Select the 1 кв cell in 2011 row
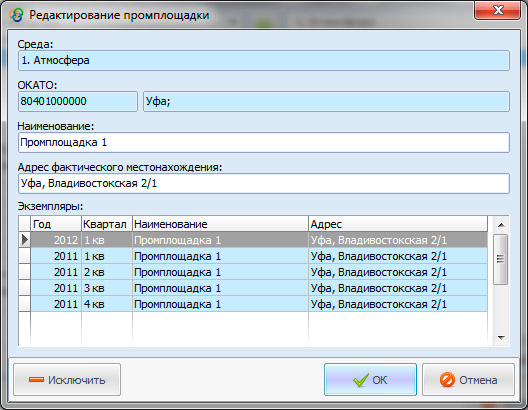This screenshot has height=410, width=528. pyautogui.click(x=107, y=256)
